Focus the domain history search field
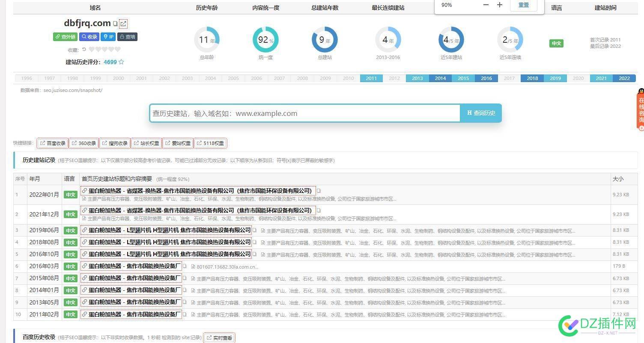Viewport: 644px width, 343px height. pos(305,113)
